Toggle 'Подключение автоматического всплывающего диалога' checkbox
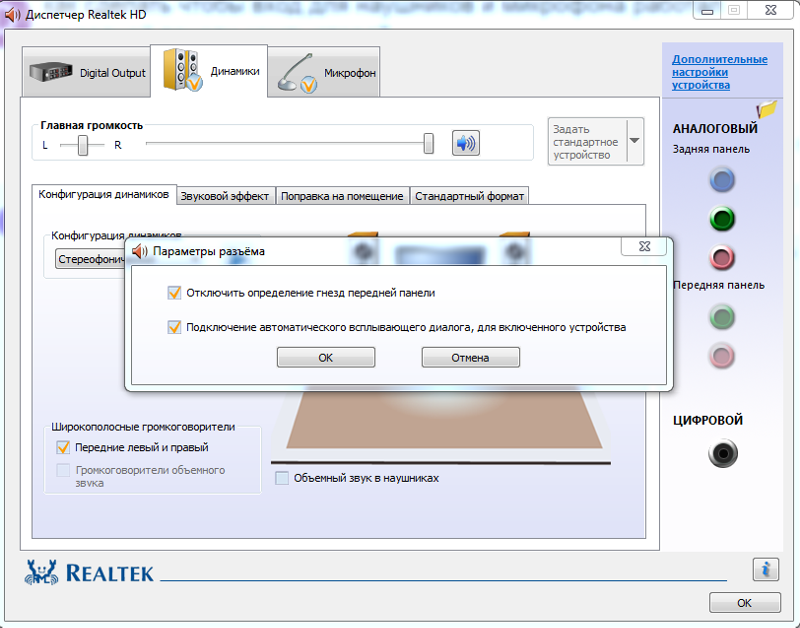This screenshot has height=628, width=800. (x=174, y=326)
